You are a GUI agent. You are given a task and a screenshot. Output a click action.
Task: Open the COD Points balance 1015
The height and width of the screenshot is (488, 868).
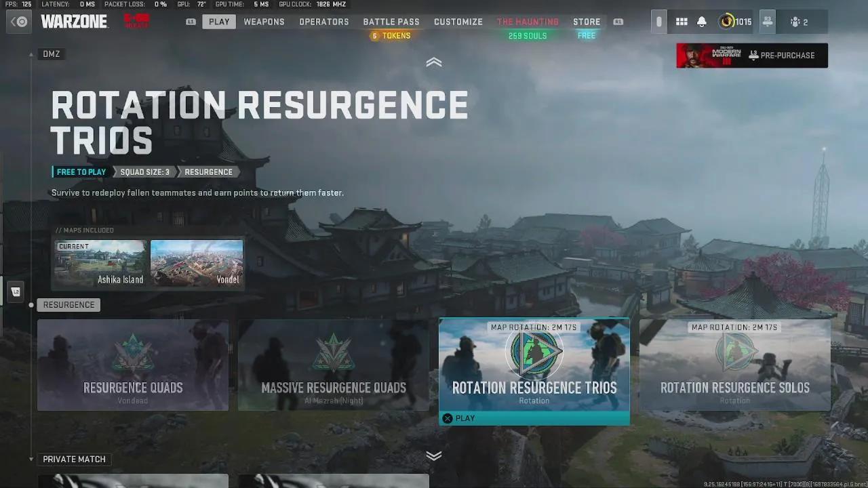(x=736, y=22)
